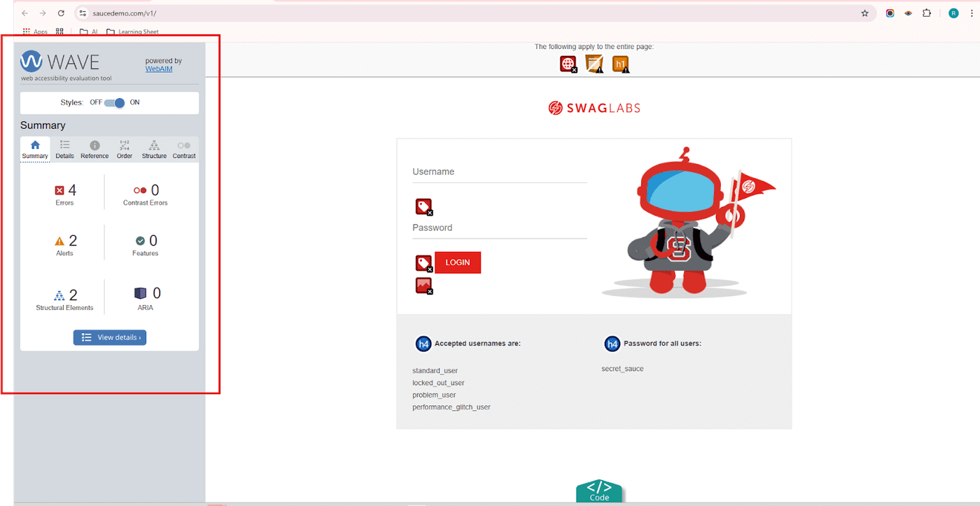980x506 pixels.
Task: Toggle the Styles OFF/ON switch
Action: tap(115, 102)
